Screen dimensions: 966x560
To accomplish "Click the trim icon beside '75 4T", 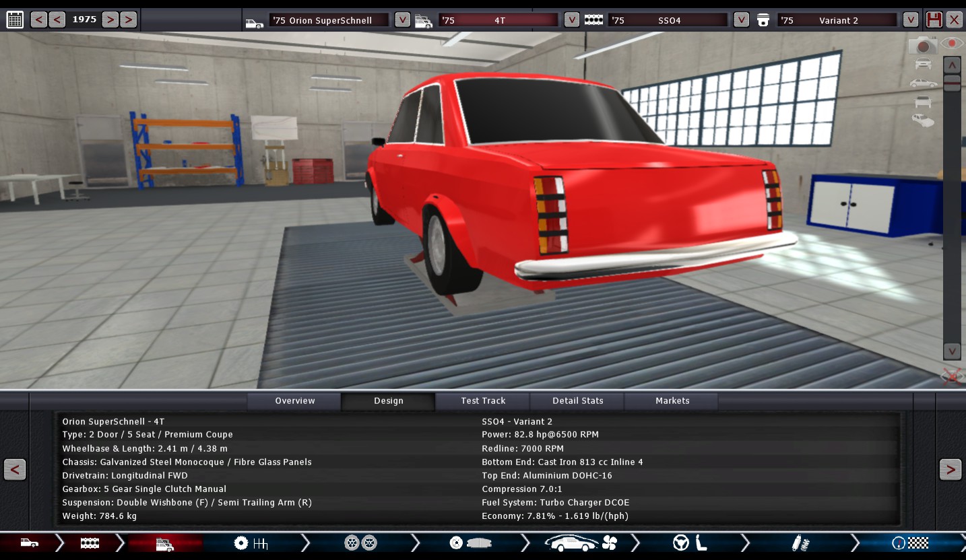I will click(x=424, y=22).
